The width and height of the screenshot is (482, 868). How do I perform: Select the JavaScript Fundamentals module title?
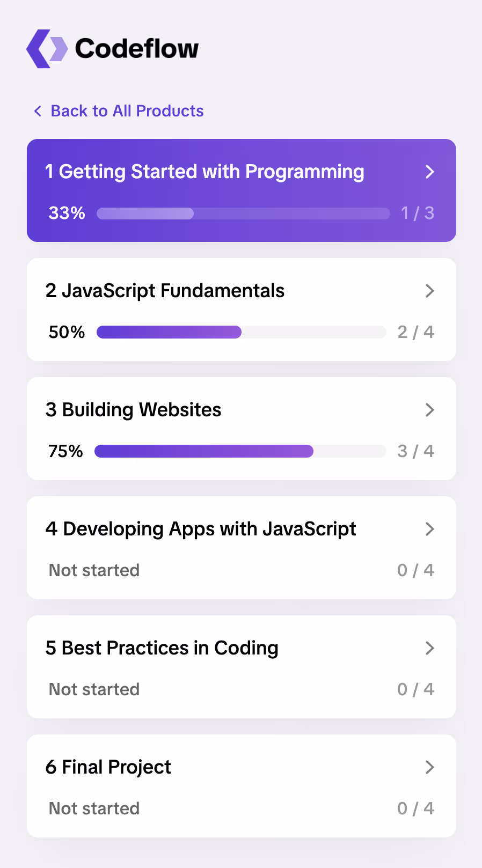(x=165, y=291)
